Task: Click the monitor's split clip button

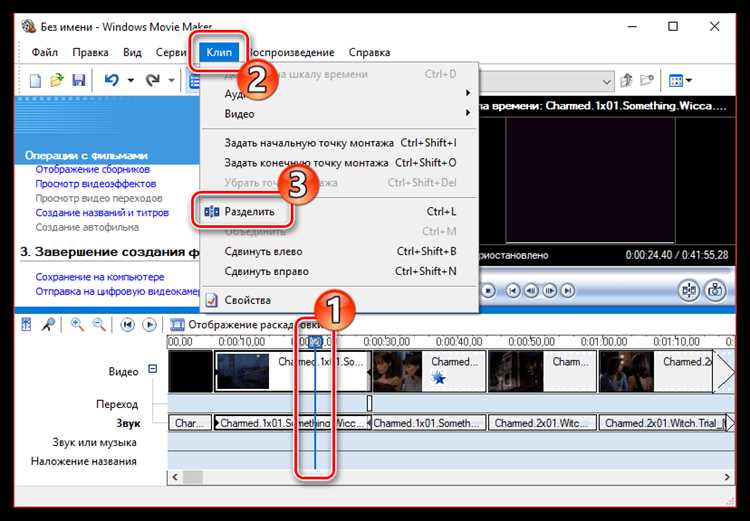Action: (x=689, y=290)
